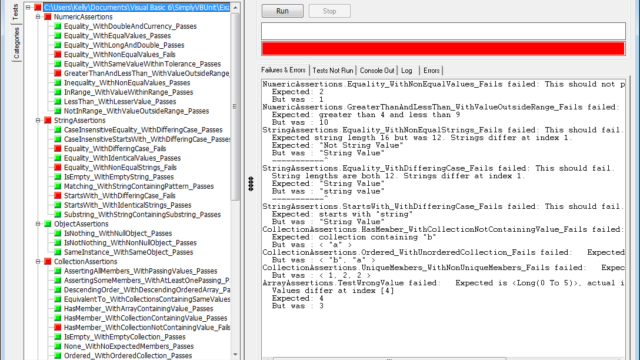Click red icon beside HasMember_WithCollectionNotContainingValue_Fails
This screenshot has width=640, height=360.
click(x=58, y=327)
